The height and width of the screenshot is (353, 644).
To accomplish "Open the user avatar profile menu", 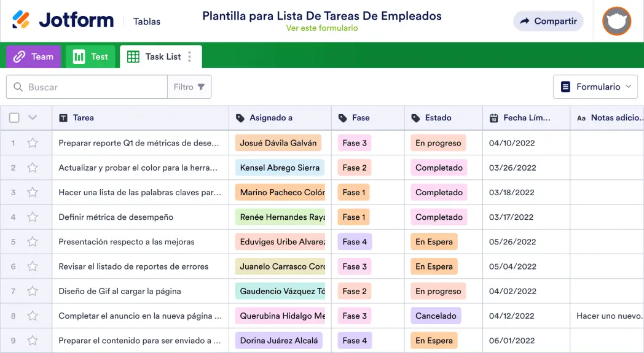I will pos(616,21).
